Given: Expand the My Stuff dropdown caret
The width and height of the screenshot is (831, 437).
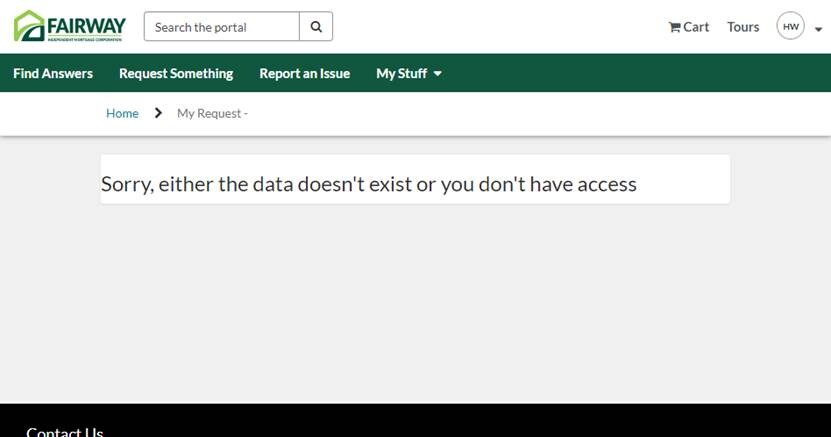Looking at the screenshot, I should tap(437, 74).
